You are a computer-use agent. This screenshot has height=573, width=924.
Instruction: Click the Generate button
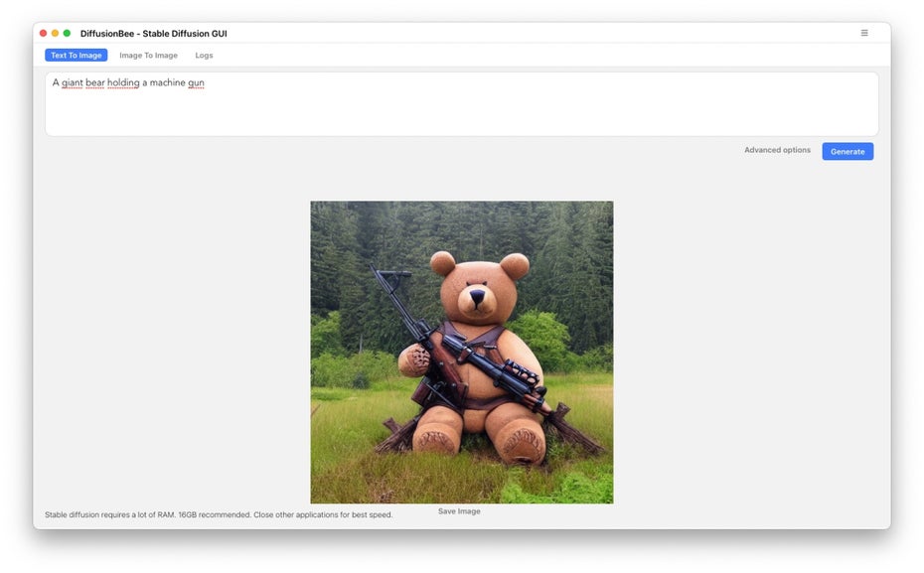coord(847,151)
